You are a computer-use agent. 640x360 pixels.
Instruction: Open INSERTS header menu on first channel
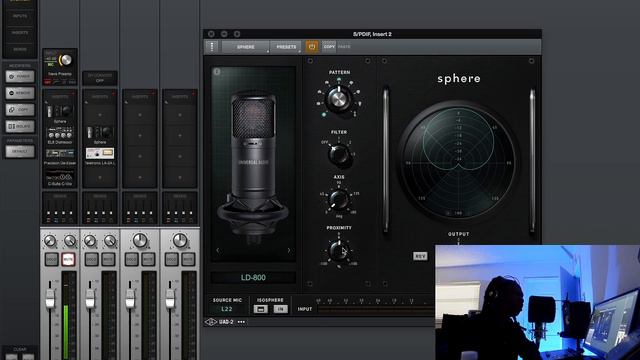(x=60, y=97)
